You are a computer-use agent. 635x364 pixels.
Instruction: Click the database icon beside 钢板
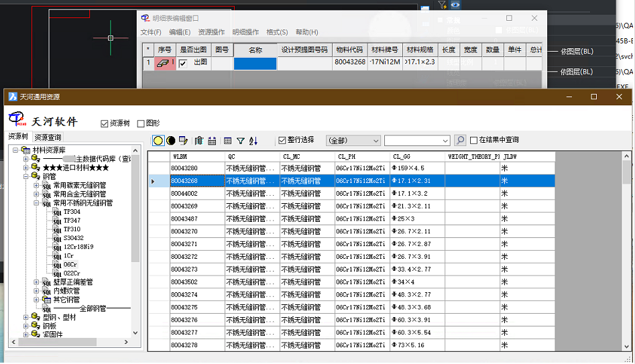click(x=36, y=326)
